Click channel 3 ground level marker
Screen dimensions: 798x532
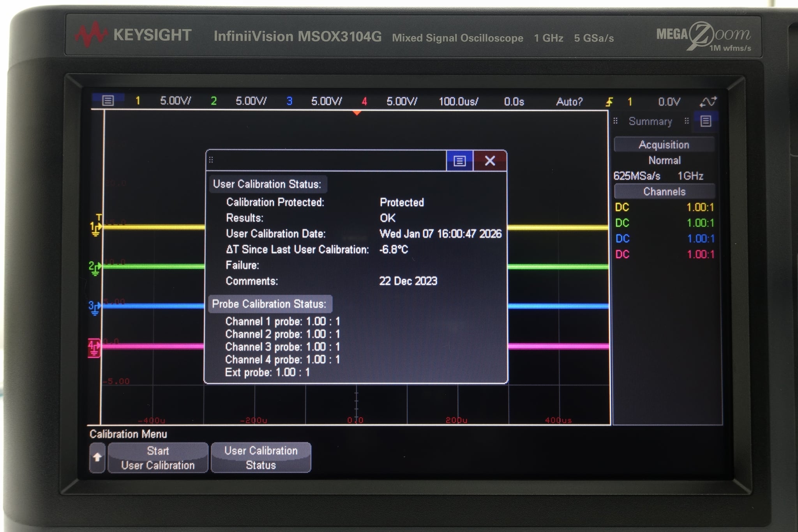pos(95,308)
